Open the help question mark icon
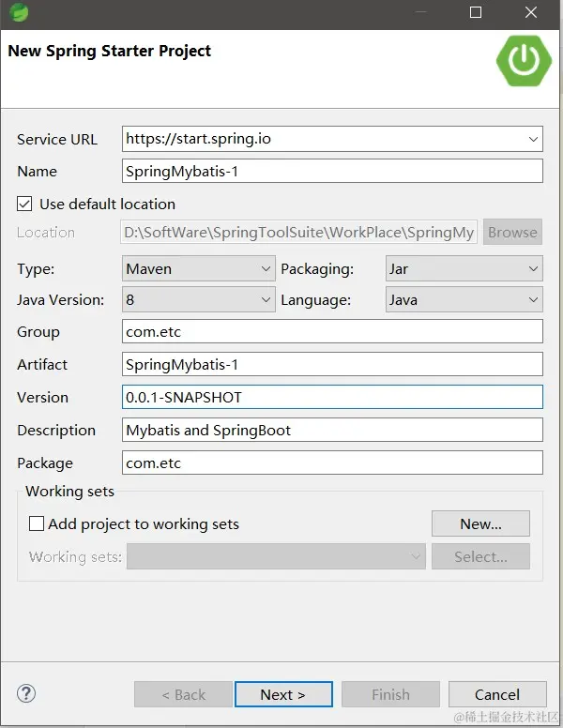 26,693
